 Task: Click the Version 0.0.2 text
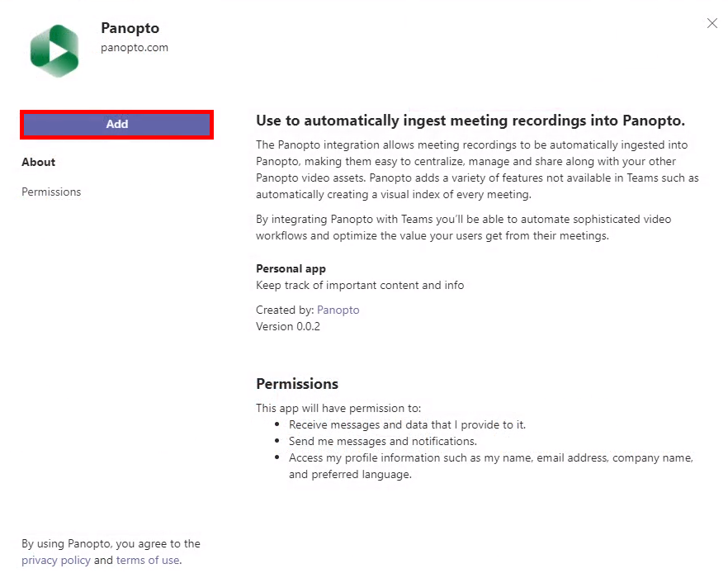pos(288,327)
